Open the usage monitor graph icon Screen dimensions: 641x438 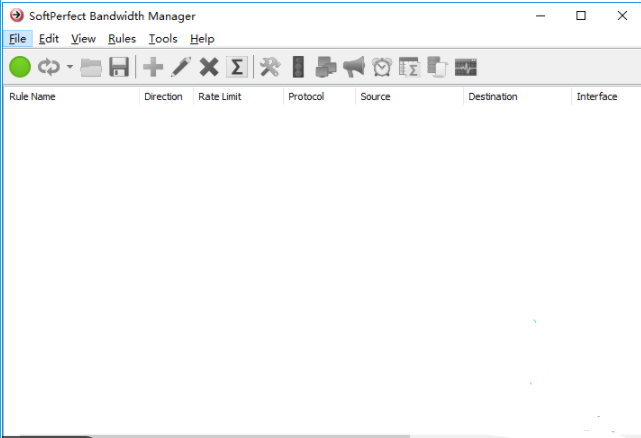coord(466,67)
